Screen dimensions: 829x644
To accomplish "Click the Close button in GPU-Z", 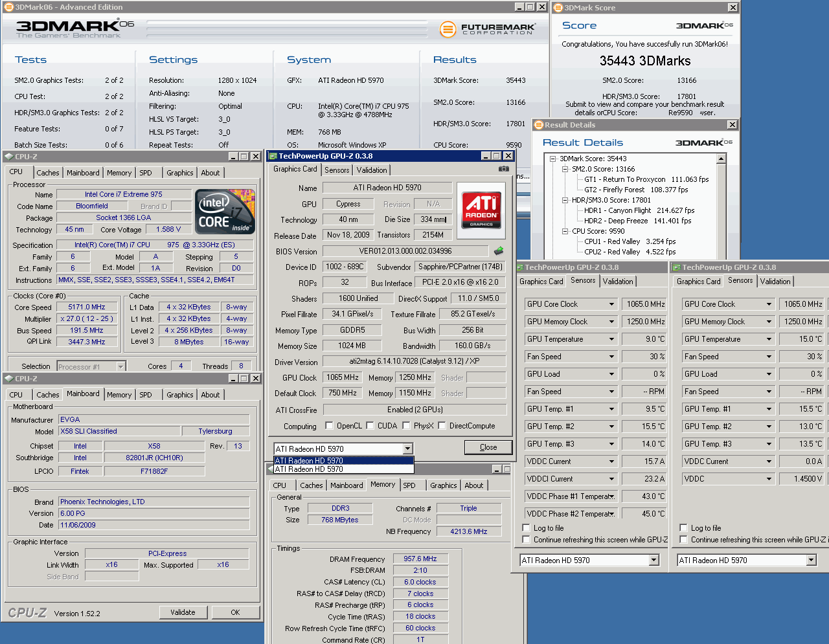I will tap(488, 447).
